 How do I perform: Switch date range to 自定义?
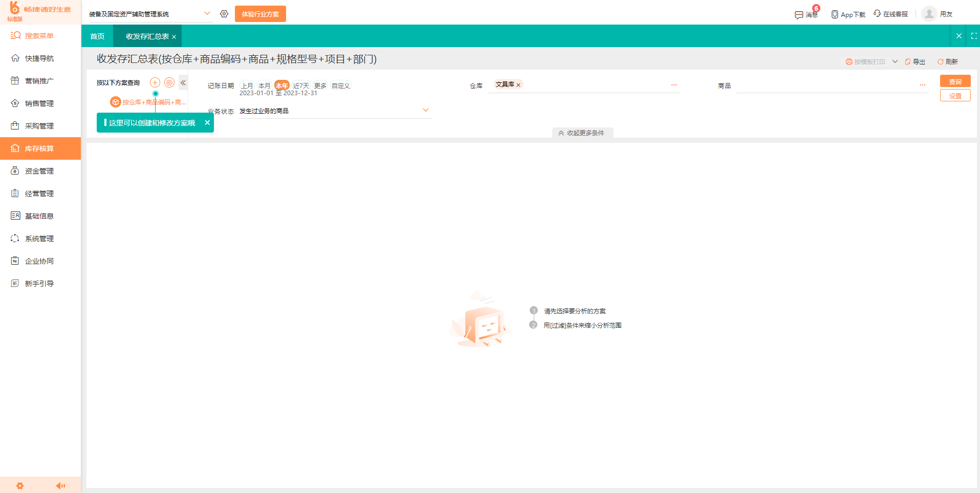click(340, 85)
